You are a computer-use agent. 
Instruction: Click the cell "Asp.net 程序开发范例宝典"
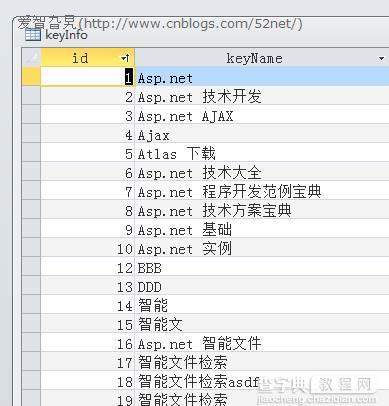(x=262, y=191)
